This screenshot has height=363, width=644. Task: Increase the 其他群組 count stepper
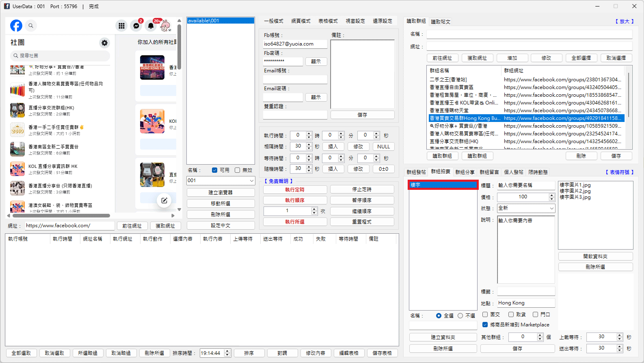540,335
